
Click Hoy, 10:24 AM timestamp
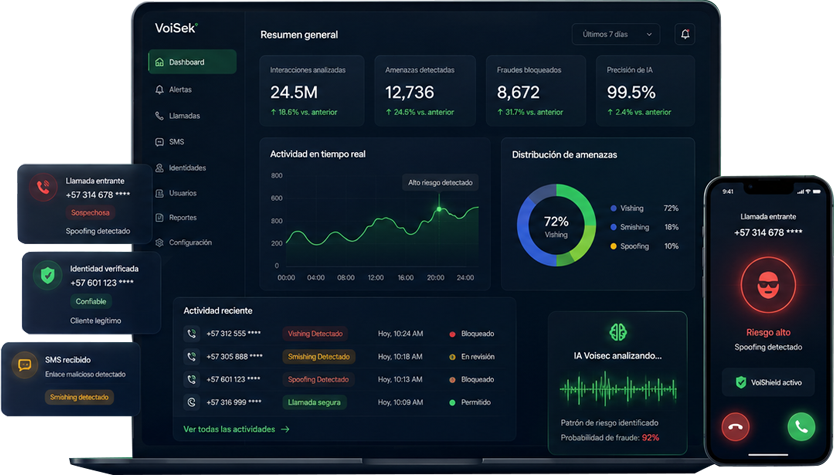coord(401,334)
